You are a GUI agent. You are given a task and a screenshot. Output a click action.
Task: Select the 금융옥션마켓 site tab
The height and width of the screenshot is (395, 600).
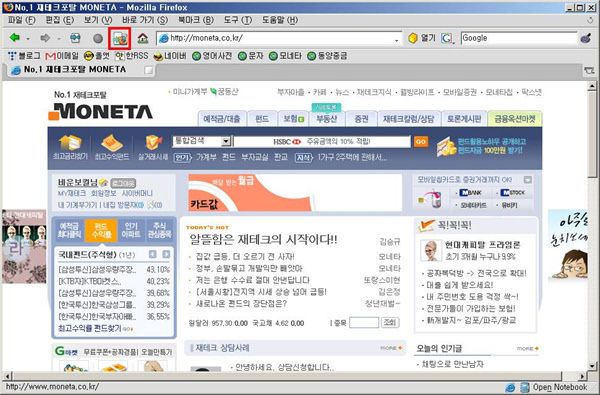pos(515,119)
